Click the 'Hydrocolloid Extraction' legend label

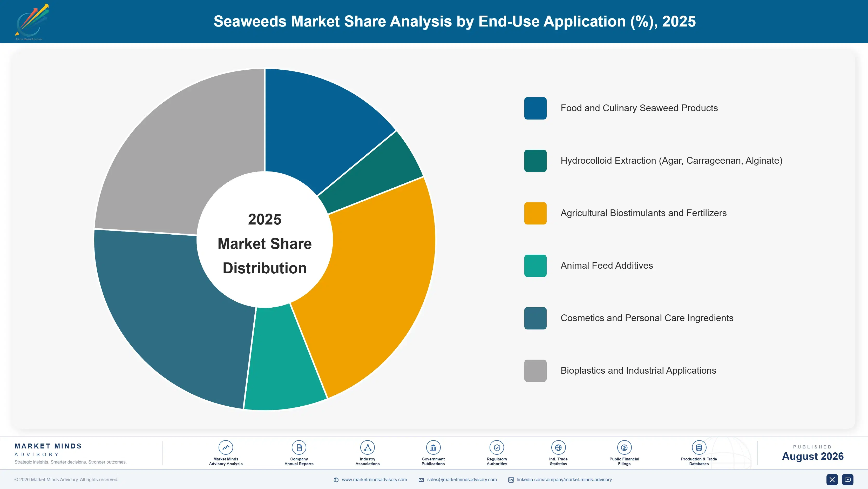pyautogui.click(x=671, y=161)
